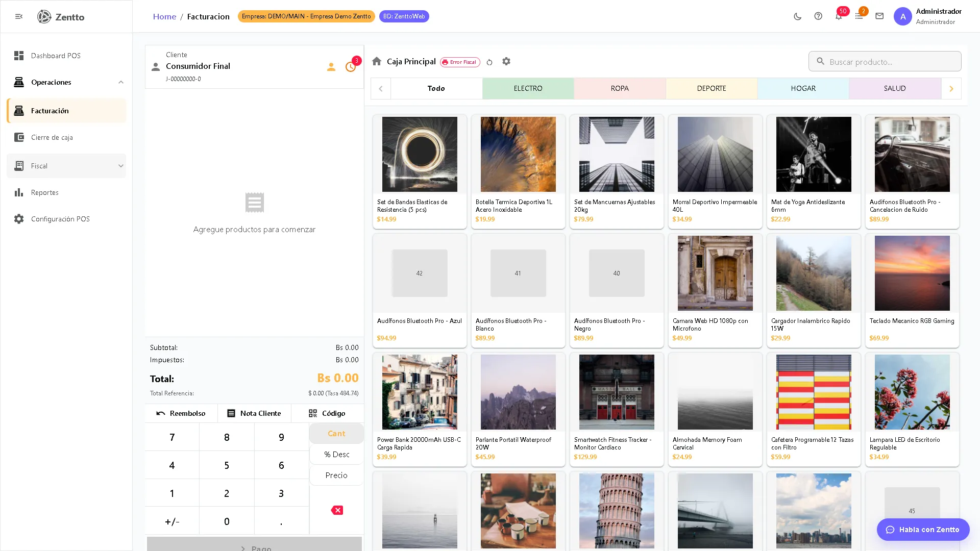Click the Empresa DEMO/MAIN chip
980x551 pixels.
coord(306,16)
